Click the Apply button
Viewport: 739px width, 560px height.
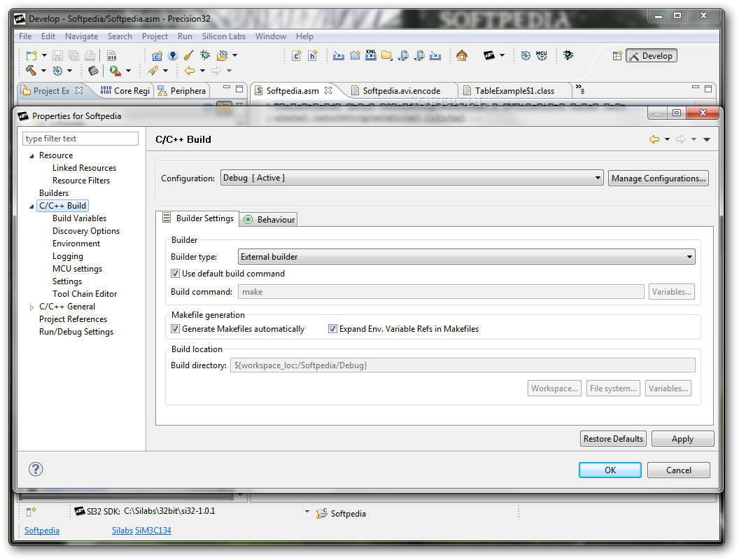pos(682,438)
